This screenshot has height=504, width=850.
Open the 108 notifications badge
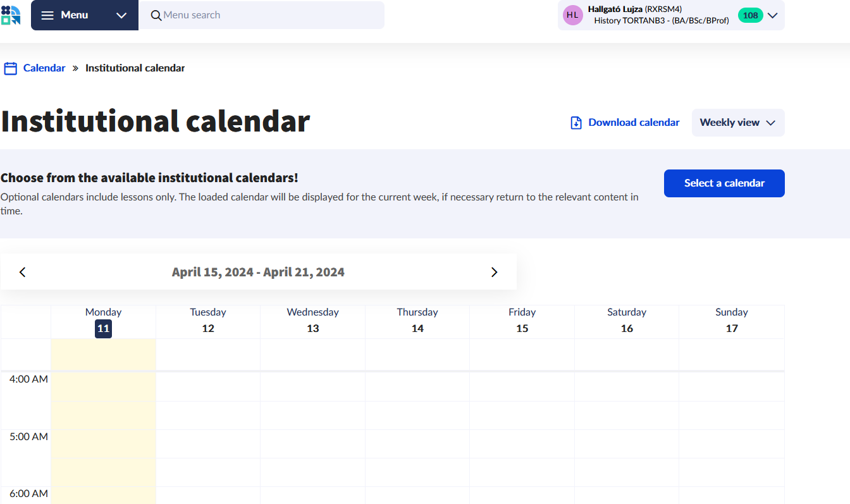(x=750, y=15)
